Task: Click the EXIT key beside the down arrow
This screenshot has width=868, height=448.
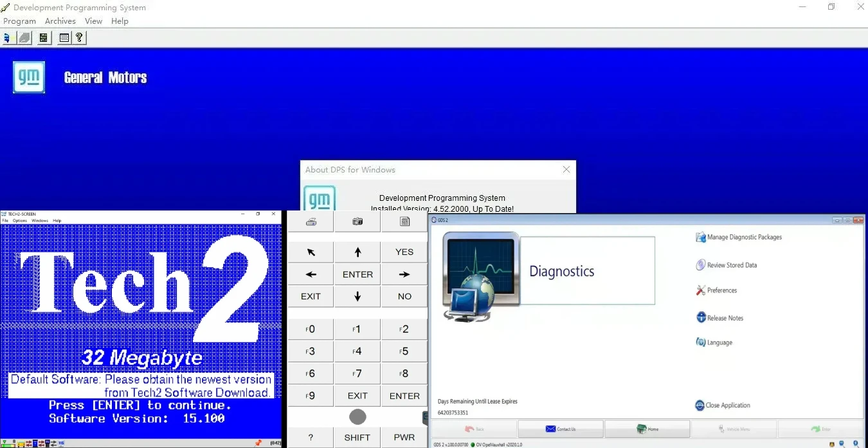Action: pos(311,297)
